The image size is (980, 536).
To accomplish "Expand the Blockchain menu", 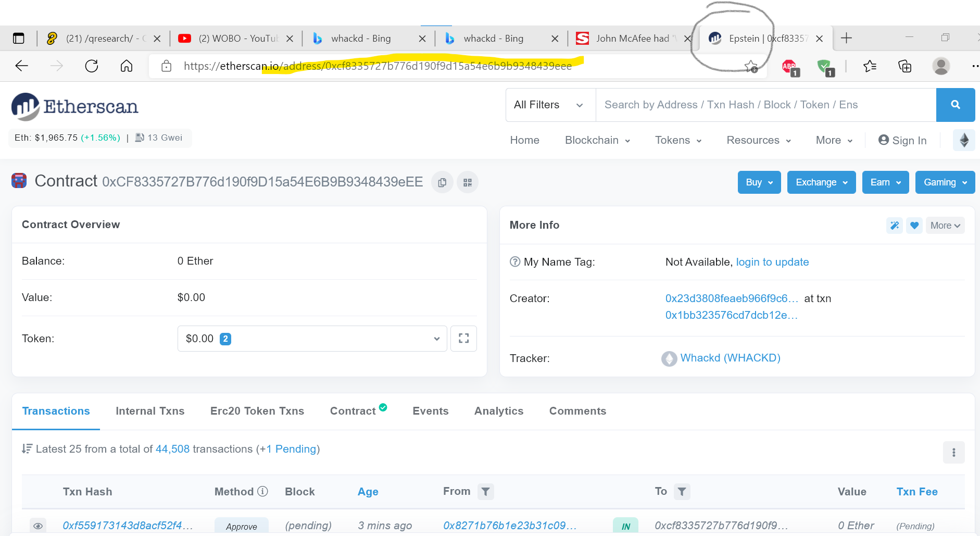I will [x=597, y=140].
